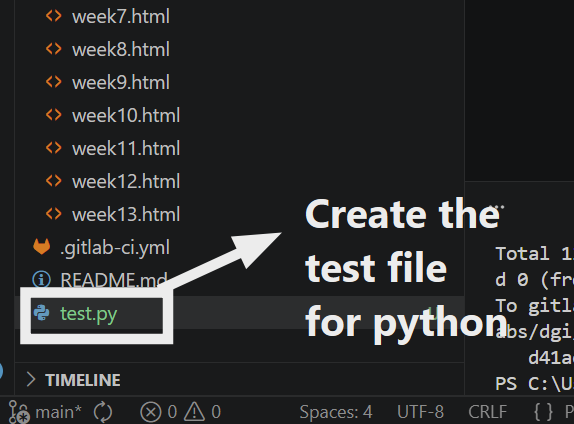Image resolution: width=574 pixels, height=424 pixels.
Task: Open week8.html file
Action: pyautogui.click(x=121, y=50)
